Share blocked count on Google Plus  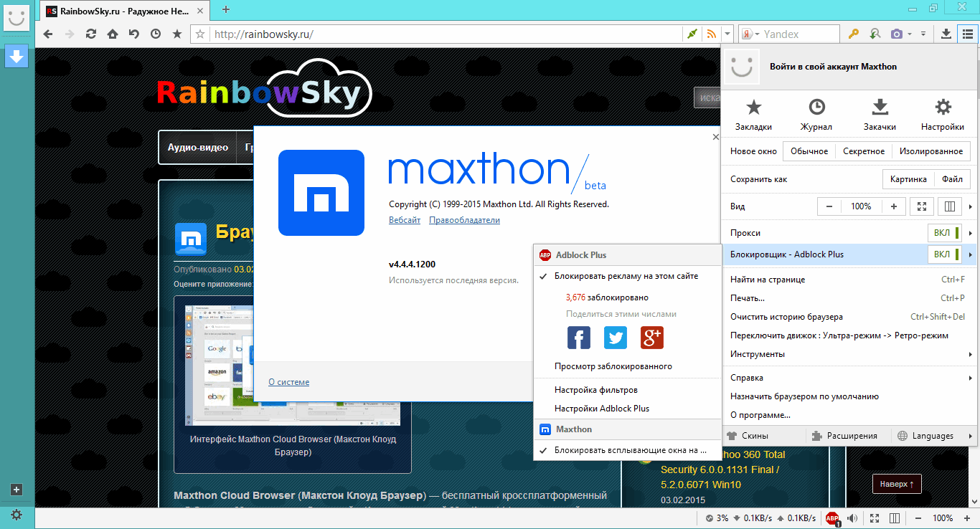tap(652, 338)
